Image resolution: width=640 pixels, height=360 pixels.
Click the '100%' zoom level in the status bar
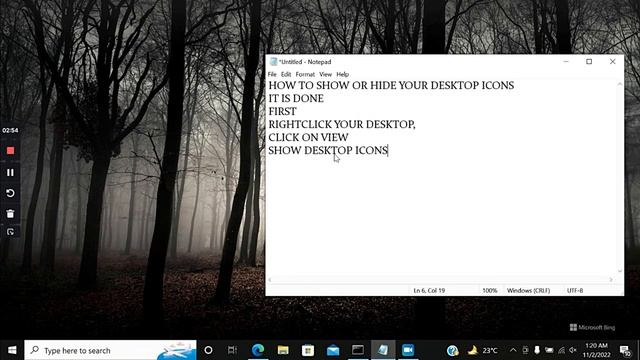[x=490, y=291]
